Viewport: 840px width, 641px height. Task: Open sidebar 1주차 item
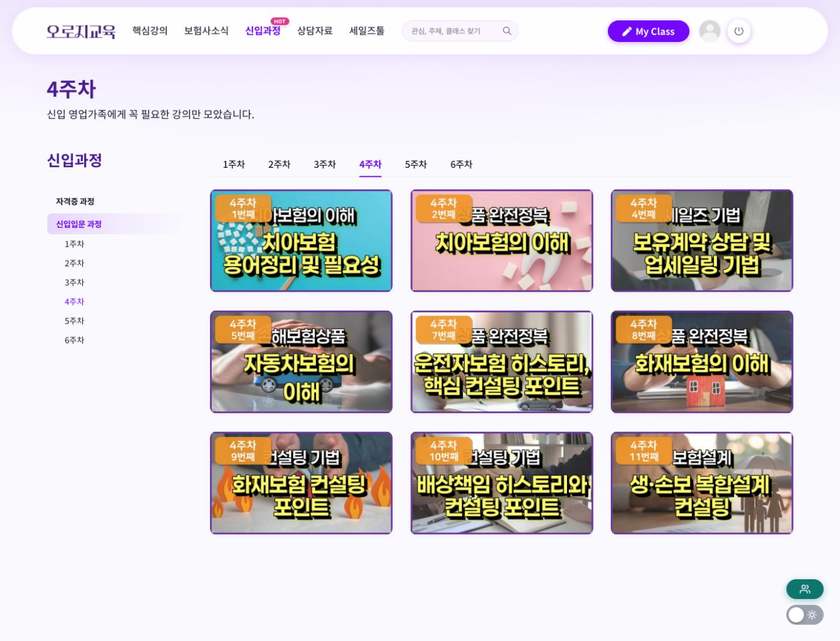74,244
